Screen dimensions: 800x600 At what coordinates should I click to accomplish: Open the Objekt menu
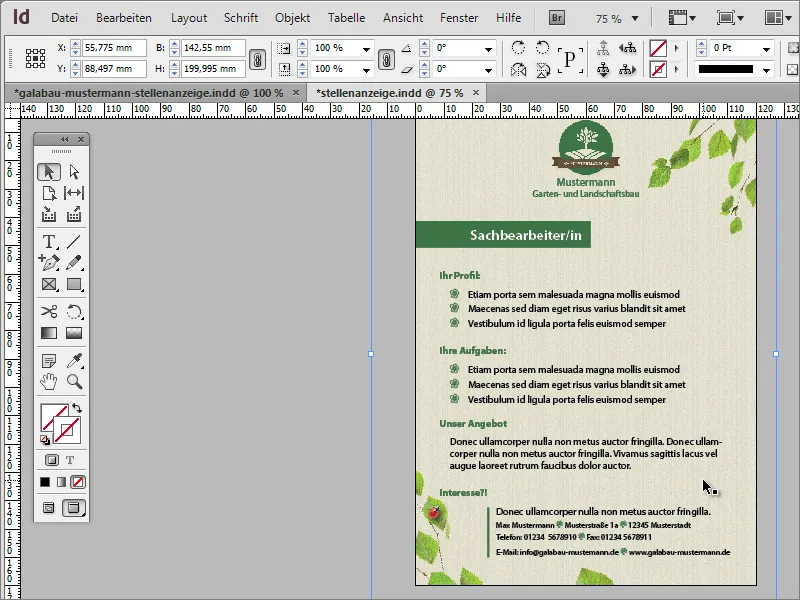(292, 18)
